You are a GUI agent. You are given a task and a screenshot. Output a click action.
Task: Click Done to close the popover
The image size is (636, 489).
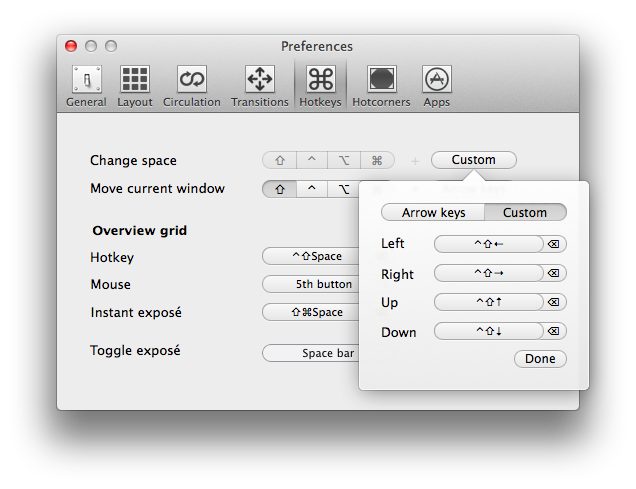click(540, 359)
